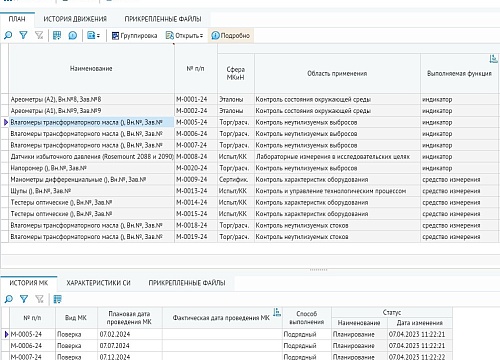
Task: Click Сертифик. cell in M-0009-24 row
Action: click(x=236, y=180)
